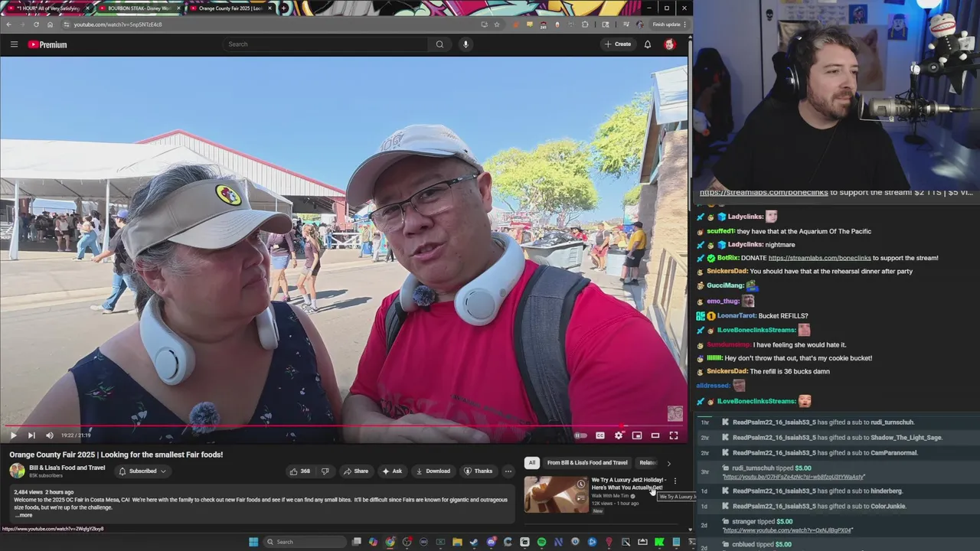Switch video to miniplayer
This screenshot has width=980, height=551.
637,435
